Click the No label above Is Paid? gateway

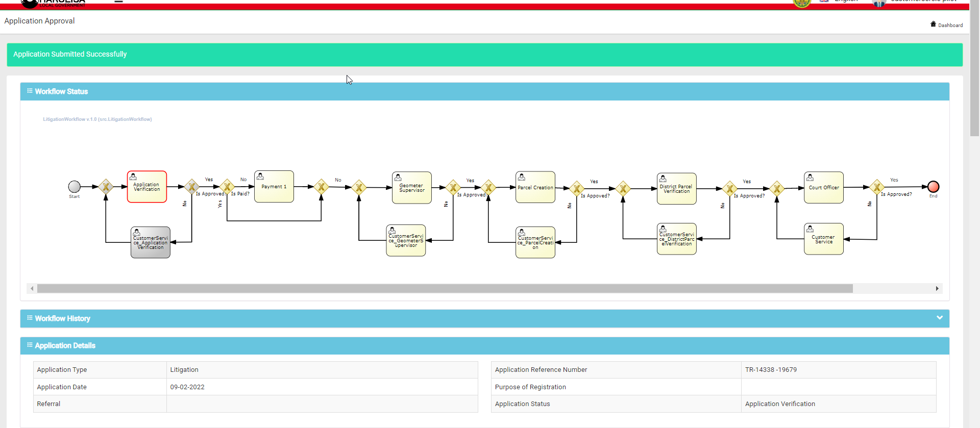click(243, 180)
